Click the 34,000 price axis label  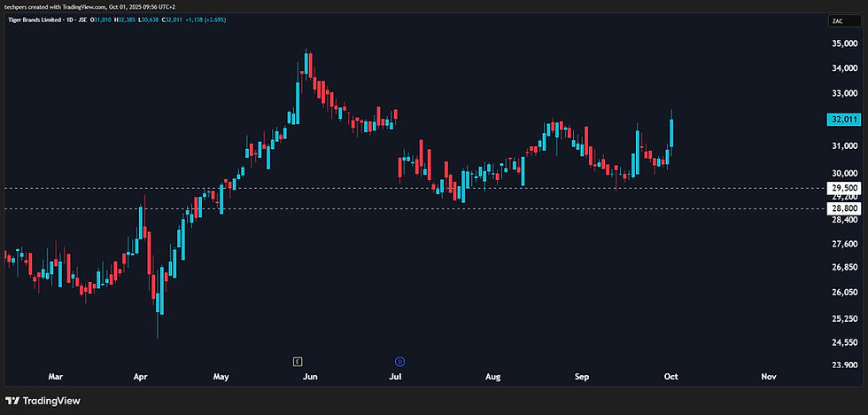tap(845, 68)
